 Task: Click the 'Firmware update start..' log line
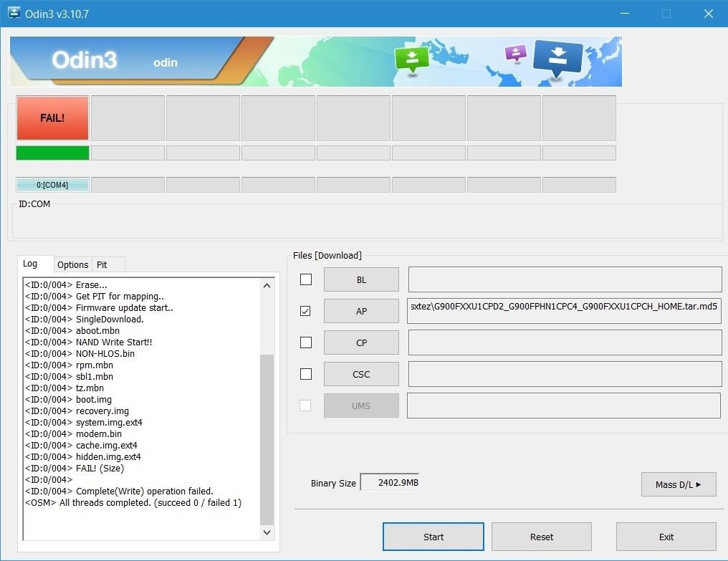(x=99, y=307)
